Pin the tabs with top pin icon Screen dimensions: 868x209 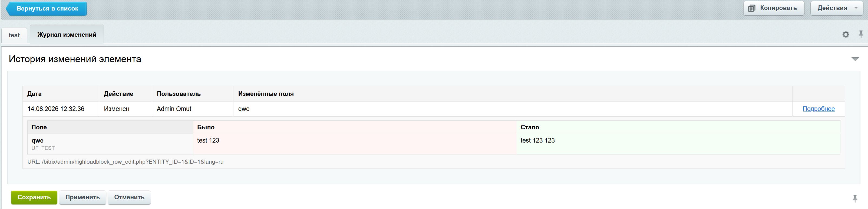pos(861,34)
